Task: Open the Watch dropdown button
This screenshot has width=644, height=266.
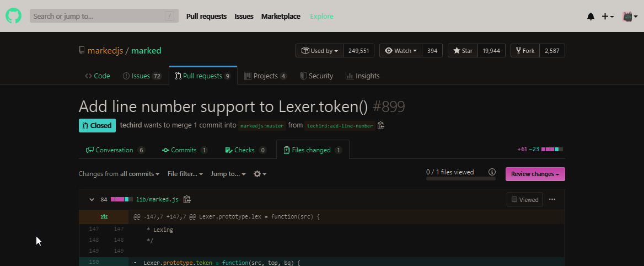Action: 401,51
